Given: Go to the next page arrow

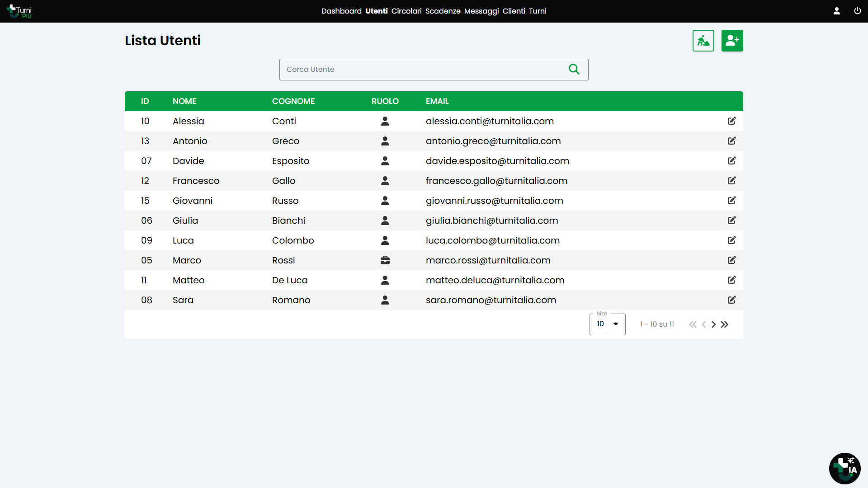Looking at the screenshot, I should pos(714,324).
